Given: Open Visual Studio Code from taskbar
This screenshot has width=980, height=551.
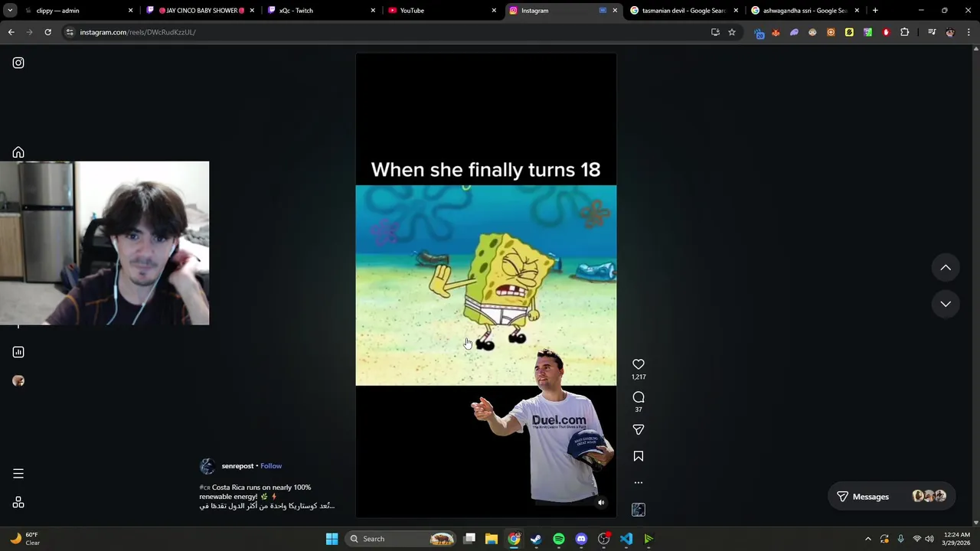Looking at the screenshot, I should coord(626,539).
